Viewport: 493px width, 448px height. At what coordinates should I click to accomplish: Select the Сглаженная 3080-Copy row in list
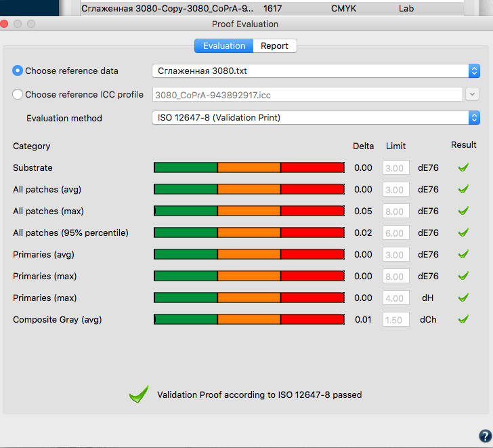pos(272,9)
